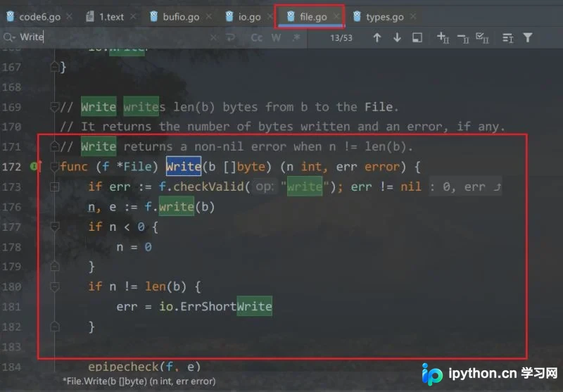
Task: Click io.ErrShortWrite on line 181
Action: [215, 307]
